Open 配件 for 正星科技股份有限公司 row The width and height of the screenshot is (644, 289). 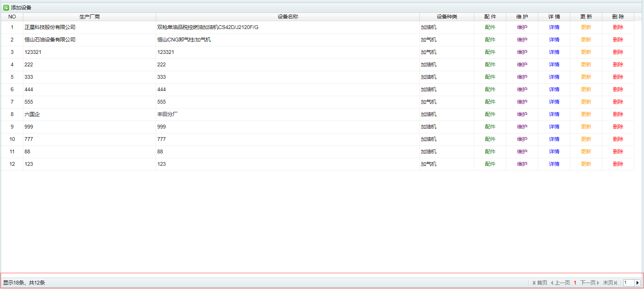[x=490, y=27]
